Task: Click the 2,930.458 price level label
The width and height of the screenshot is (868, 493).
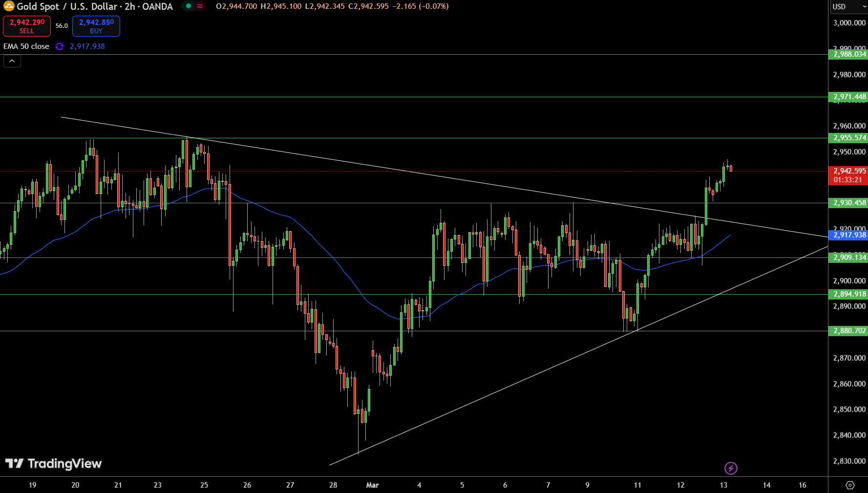Action: pos(849,203)
